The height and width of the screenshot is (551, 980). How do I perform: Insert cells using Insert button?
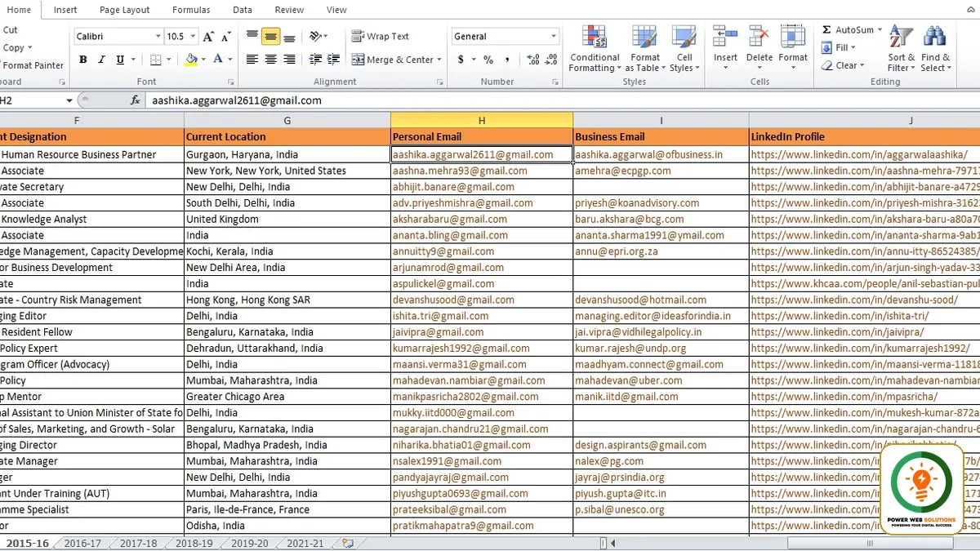point(725,48)
